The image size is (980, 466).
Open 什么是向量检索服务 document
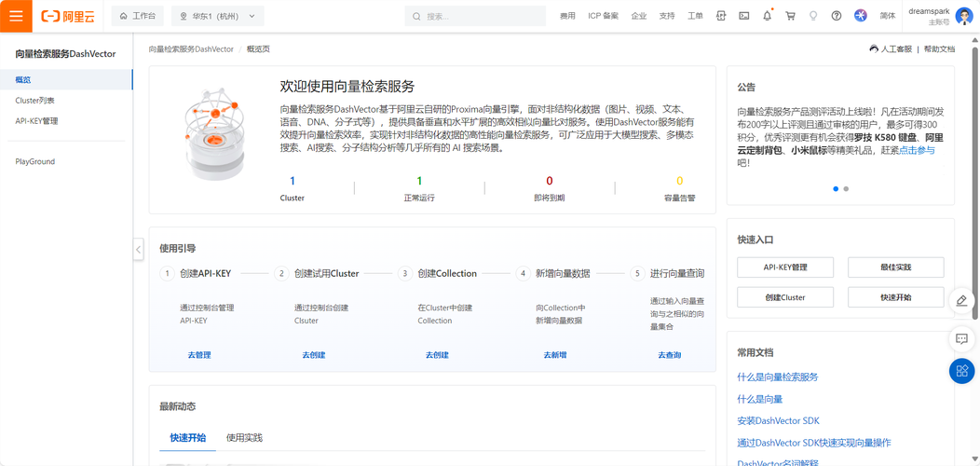pyautogui.click(x=778, y=377)
